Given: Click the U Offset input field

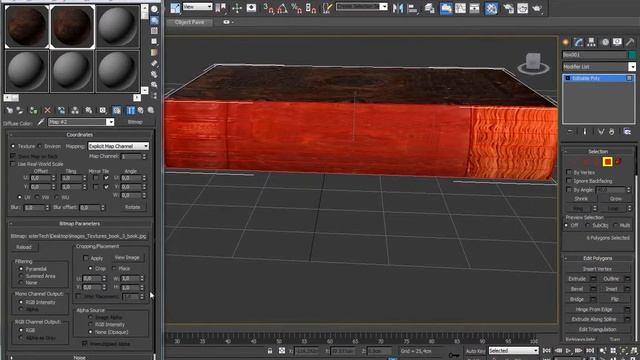Looking at the screenshot, I should pos(40,178).
